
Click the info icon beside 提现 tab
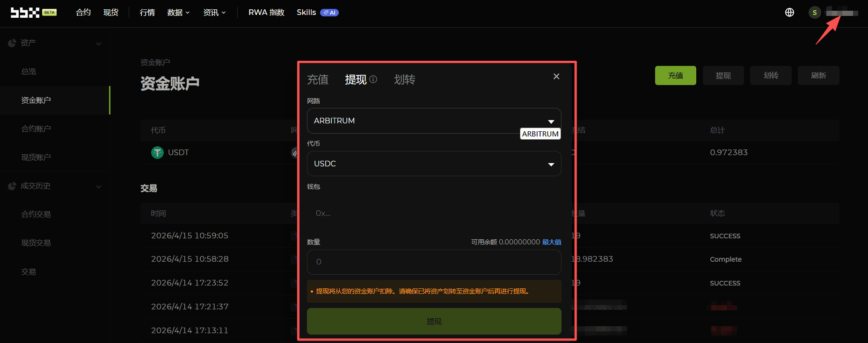pos(373,79)
